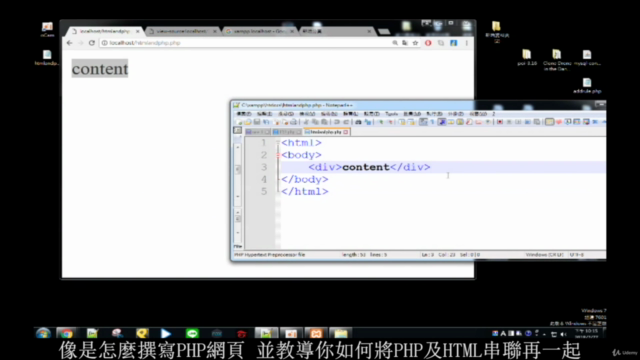Viewport: 640px width, 360px height.
Task: Click the taskbar clock
Action: [x=587, y=333]
